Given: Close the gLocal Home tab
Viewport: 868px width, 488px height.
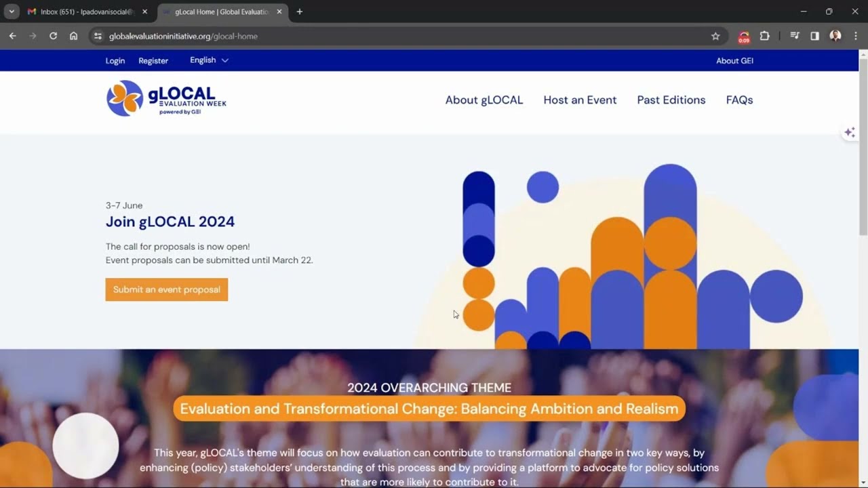Looking at the screenshot, I should point(279,12).
